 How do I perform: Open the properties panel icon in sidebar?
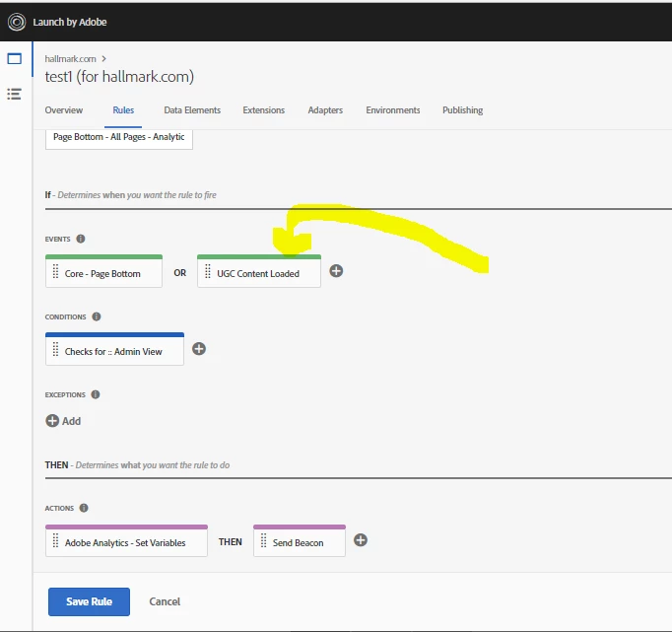(14, 59)
